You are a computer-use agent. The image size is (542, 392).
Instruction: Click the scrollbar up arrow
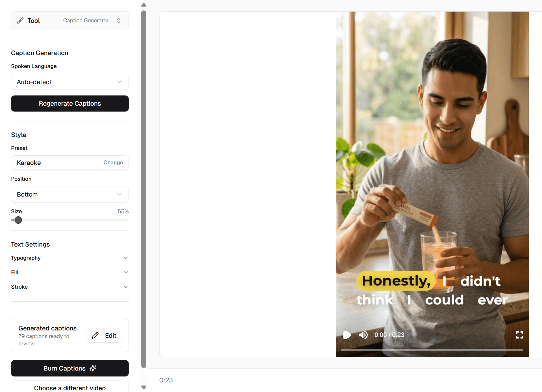(x=144, y=5)
